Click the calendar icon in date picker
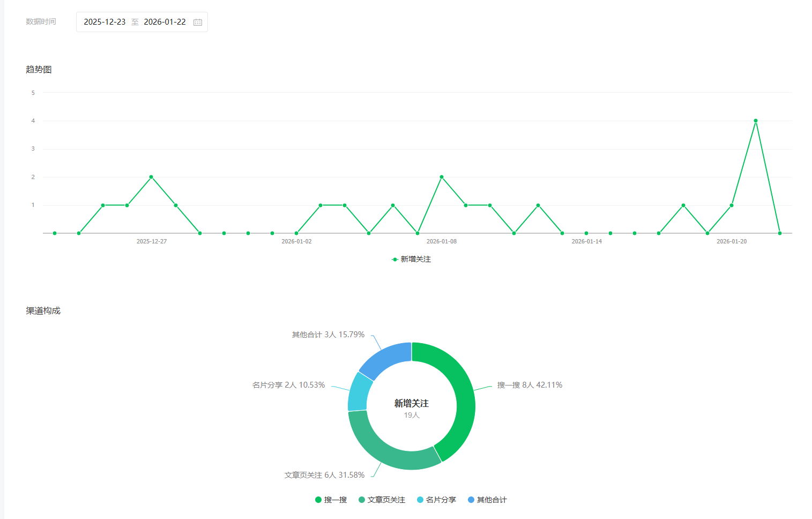Viewport: 812px width, 519px height. [198, 22]
